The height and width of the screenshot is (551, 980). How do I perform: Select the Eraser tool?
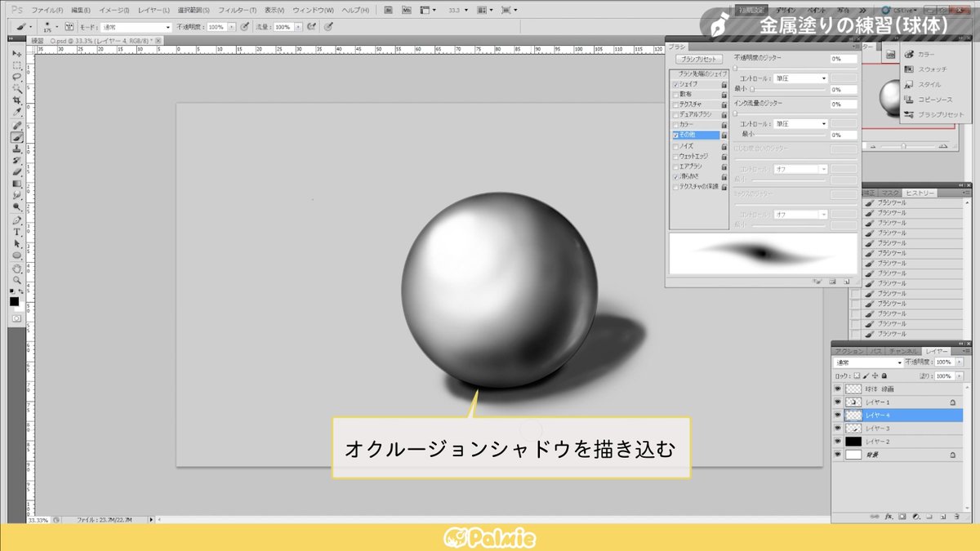point(16,172)
